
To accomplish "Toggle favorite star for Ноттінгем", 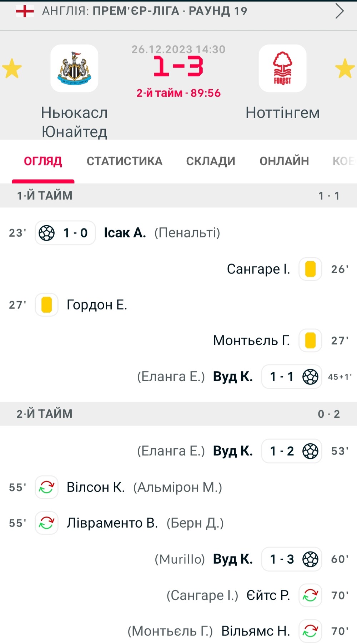I will pyautogui.click(x=345, y=69).
